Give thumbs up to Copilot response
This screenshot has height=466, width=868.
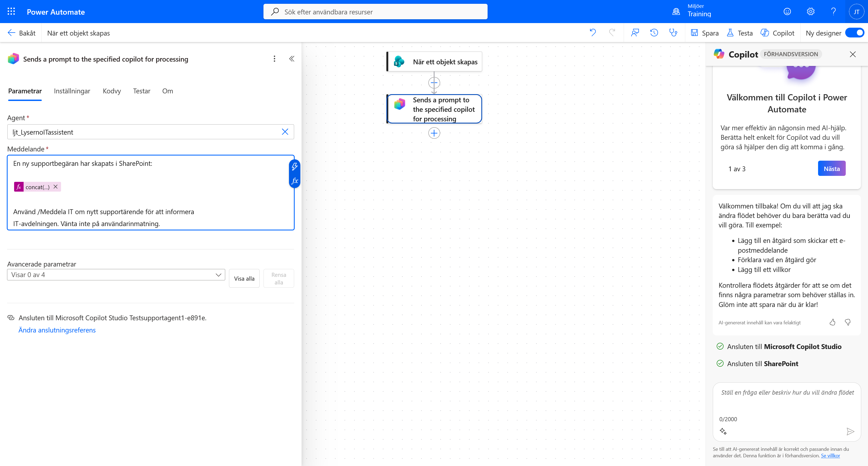click(x=833, y=322)
